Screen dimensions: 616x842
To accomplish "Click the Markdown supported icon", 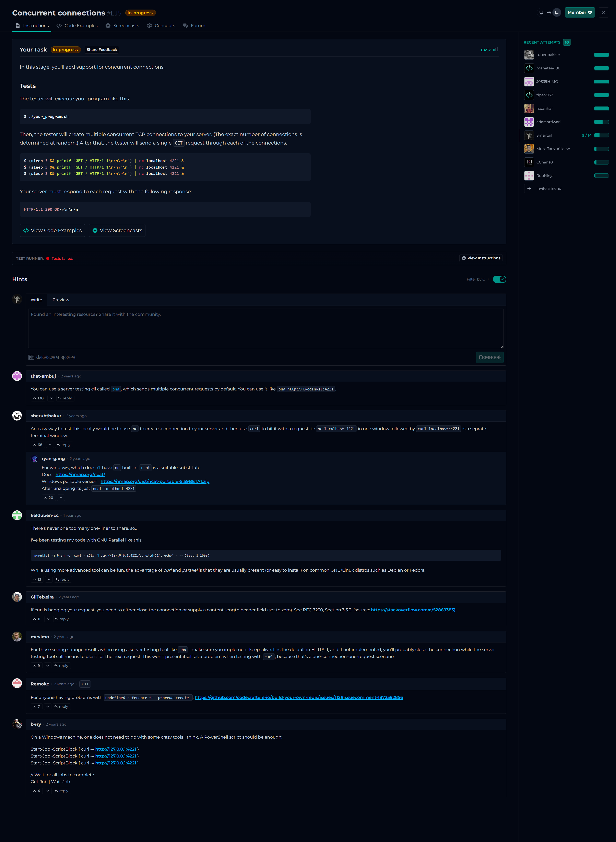I will 31,357.
